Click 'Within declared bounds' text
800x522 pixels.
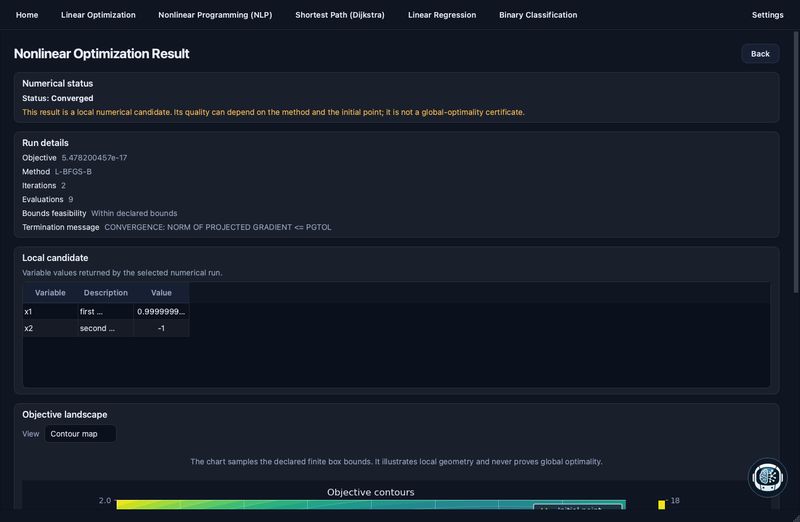pyautogui.click(x=134, y=213)
